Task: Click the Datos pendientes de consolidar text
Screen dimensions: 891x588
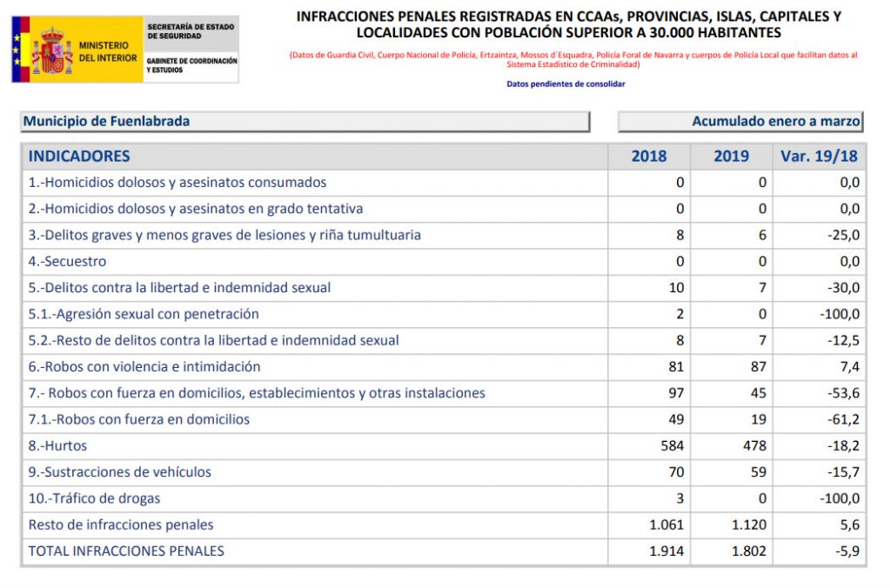Action: coord(566,84)
